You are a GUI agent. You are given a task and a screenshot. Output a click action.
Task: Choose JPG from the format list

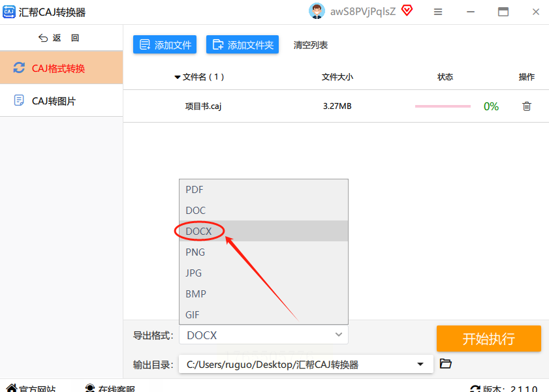point(264,273)
